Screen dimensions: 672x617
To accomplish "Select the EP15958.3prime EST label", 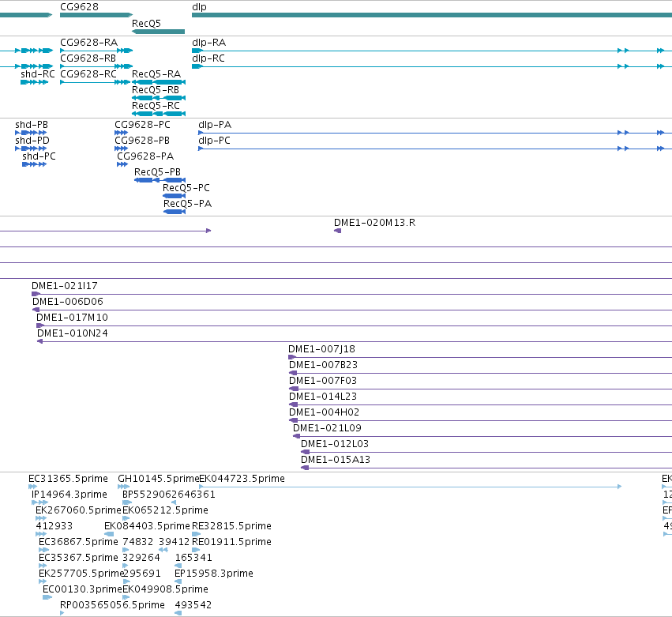I will point(214,574).
